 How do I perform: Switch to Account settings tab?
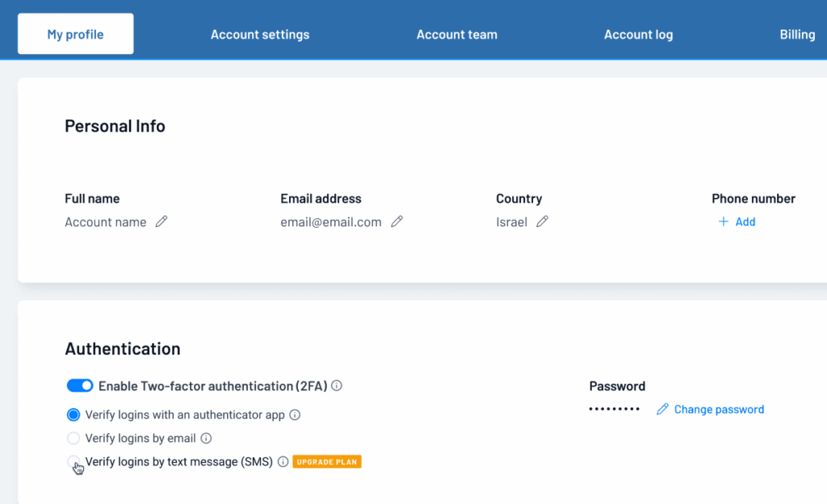(x=260, y=35)
